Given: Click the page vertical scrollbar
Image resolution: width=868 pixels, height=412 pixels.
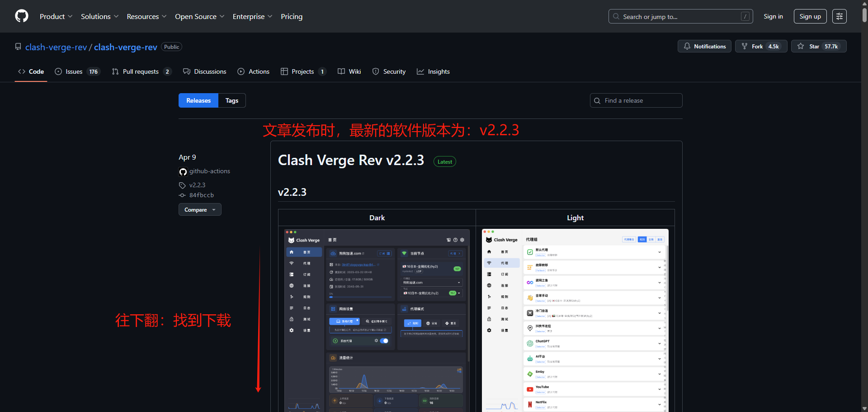Looking at the screenshot, I should click(x=864, y=204).
